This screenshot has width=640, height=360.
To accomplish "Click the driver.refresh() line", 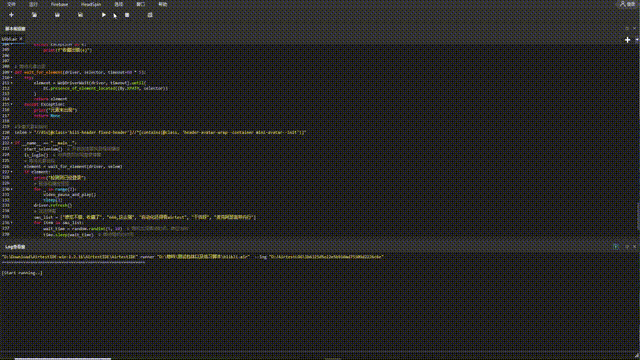I will tap(53, 205).
